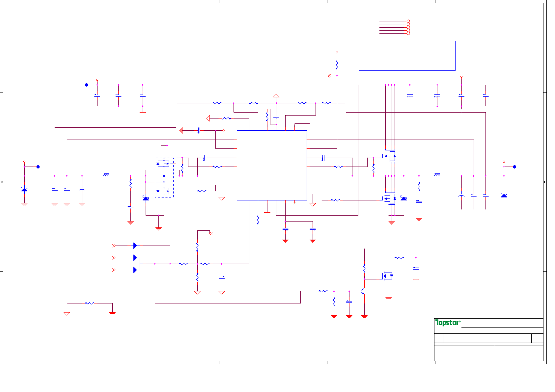Select the zener diode at far left edge
The height and width of the screenshot is (392, 555).
point(24,189)
